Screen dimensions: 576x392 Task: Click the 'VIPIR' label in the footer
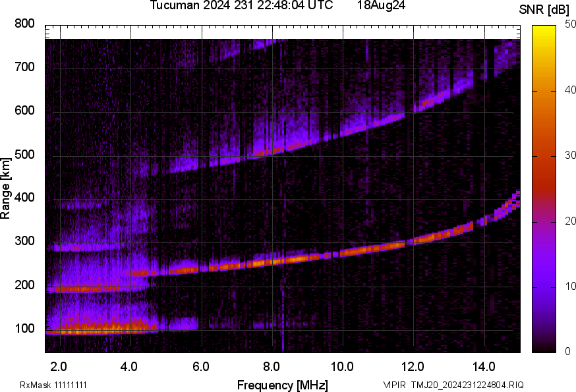[395, 385]
